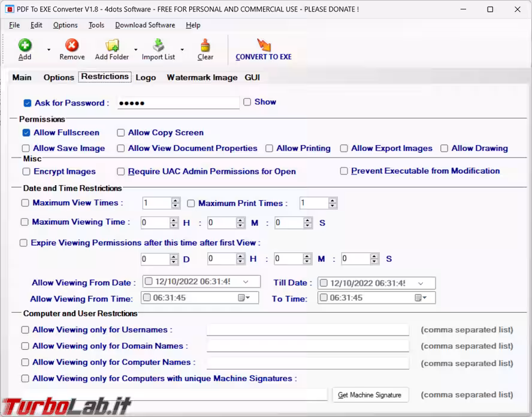Expand the Add button dropdown arrow

pyautogui.click(x=49, y=50)
